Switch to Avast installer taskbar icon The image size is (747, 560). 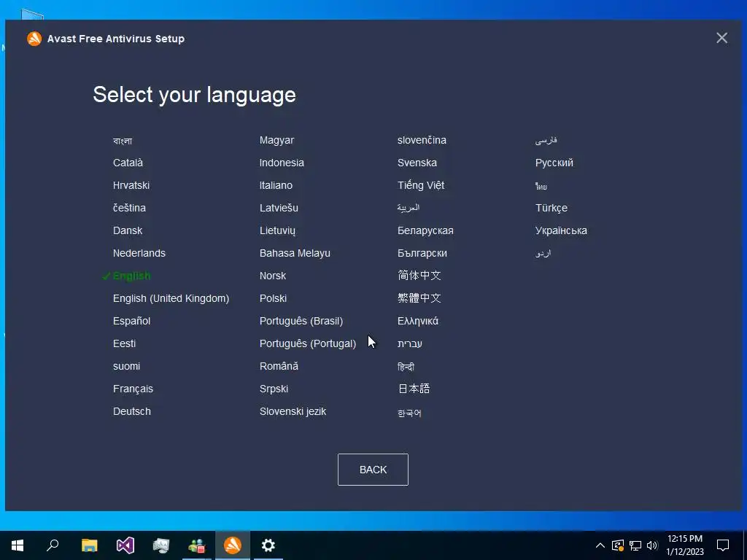click(x=233, y=545)
